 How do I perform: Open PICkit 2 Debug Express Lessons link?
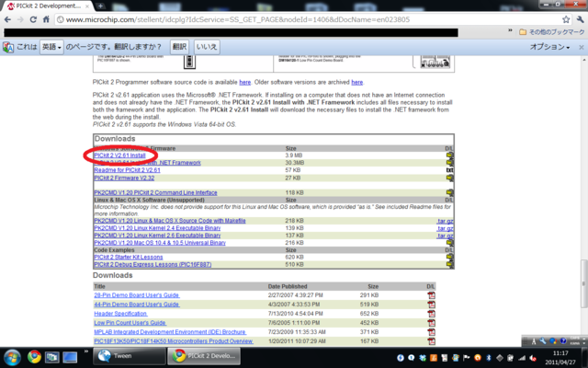[x=153, y=265]
